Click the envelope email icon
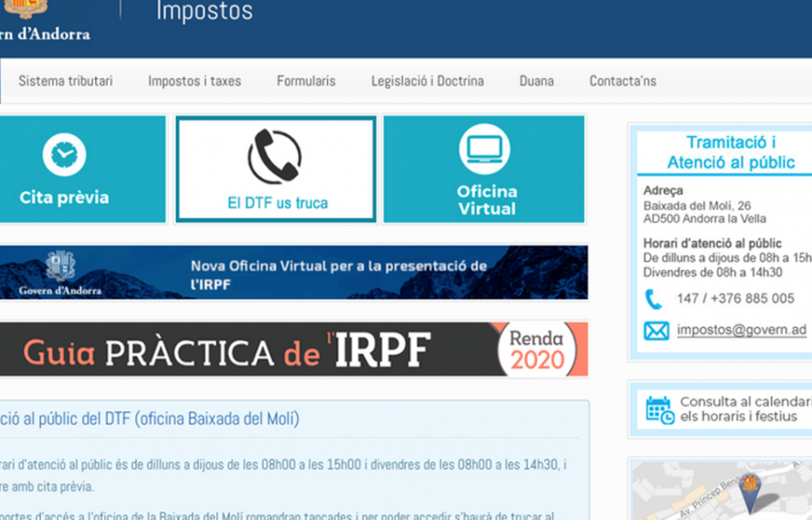 tap(655, 331)
